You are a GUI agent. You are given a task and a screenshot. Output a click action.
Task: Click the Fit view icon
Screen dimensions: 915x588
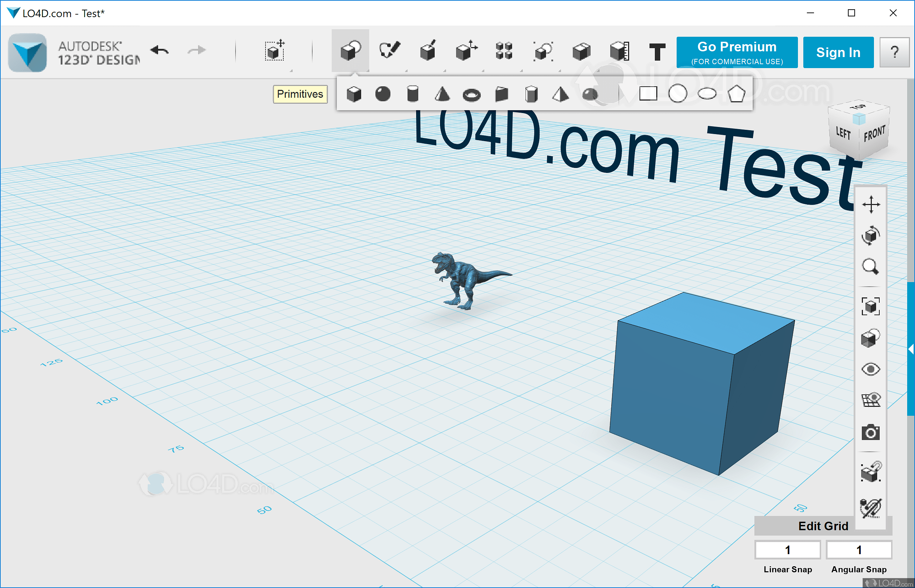[871, 306]
